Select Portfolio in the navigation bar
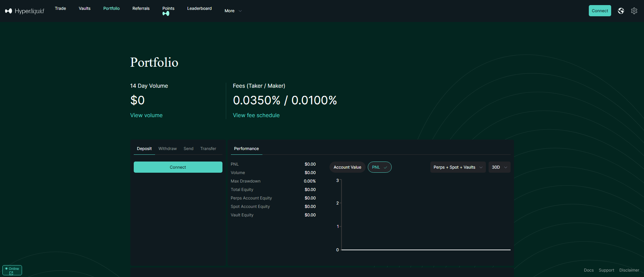Image resolution: width=644 pixels, height=277 pixels. tap(111, 8)
